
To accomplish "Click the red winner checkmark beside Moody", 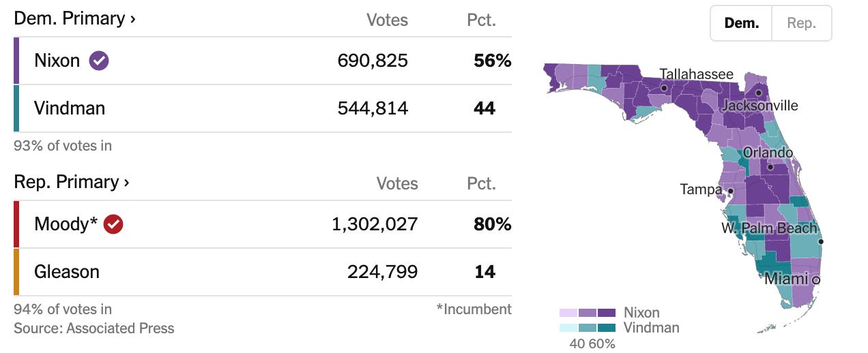I will [x=113, y=224].
